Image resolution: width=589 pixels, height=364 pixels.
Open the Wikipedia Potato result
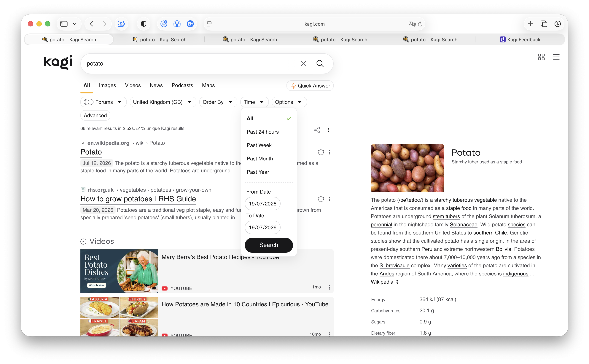tap(91, 152)
